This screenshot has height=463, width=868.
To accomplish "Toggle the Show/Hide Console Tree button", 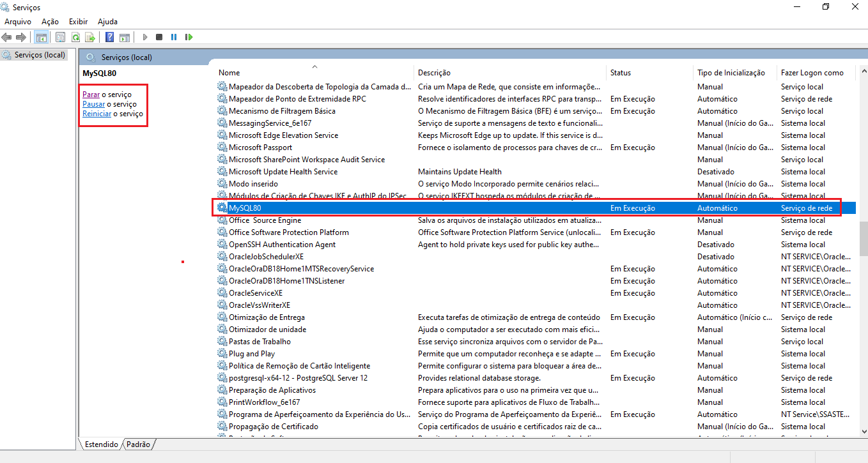I will coord(42,37).
